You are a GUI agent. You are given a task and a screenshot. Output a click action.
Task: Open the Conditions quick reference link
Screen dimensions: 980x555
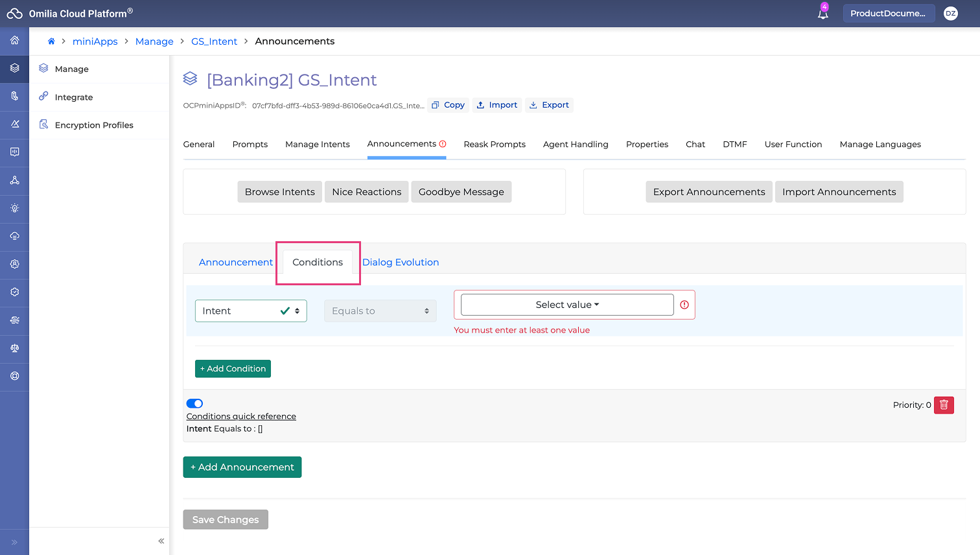[241, 416]
